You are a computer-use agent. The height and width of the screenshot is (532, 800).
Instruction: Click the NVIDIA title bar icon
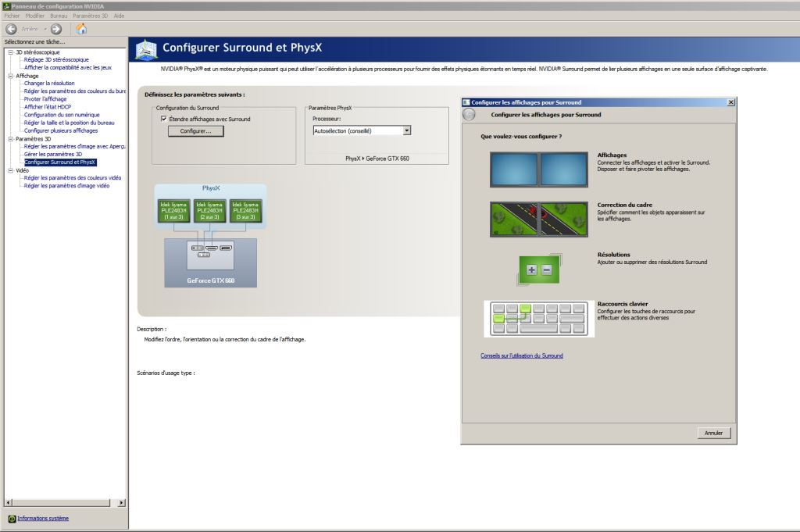point(6,6)
